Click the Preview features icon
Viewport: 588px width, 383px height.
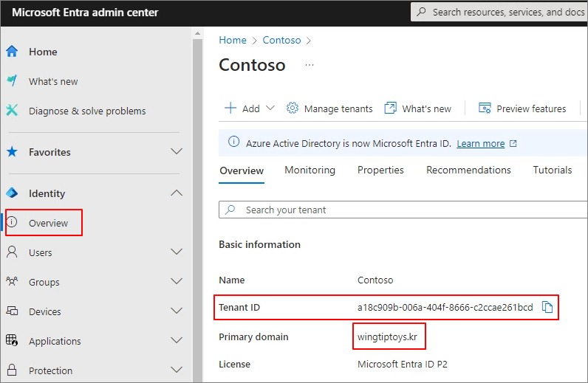pyautogui.click(x=485, y=108)
